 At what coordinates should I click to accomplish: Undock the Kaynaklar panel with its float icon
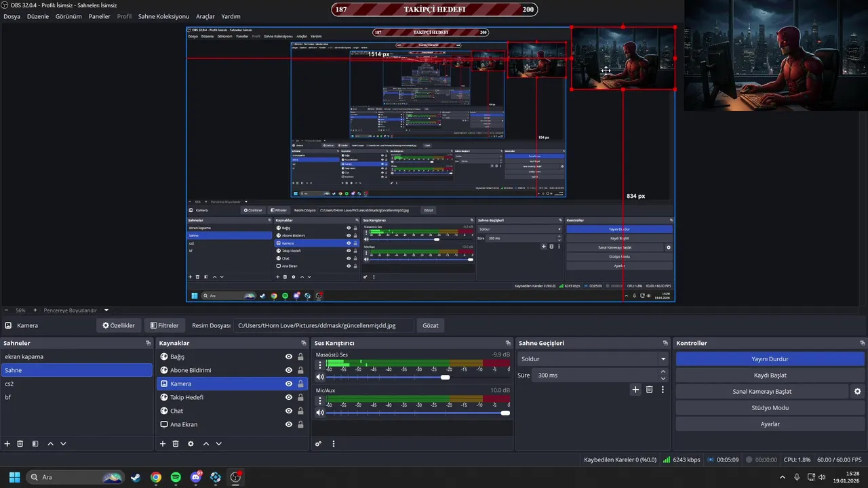tap(304, 343)
